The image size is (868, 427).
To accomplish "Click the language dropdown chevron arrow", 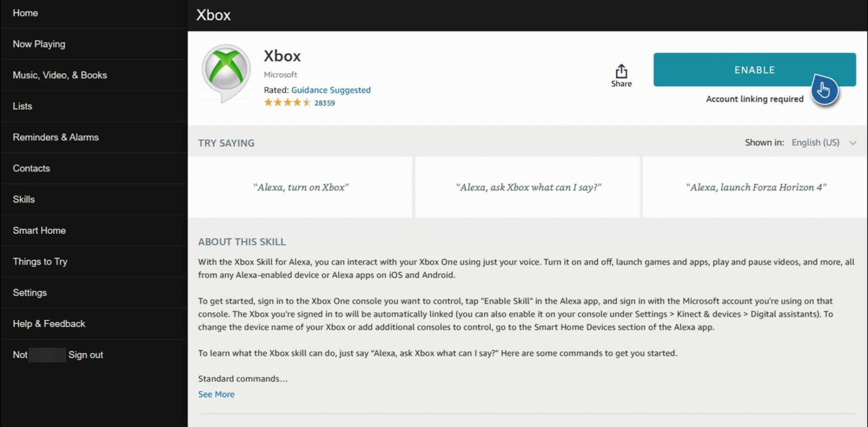I will click(853, 143).
